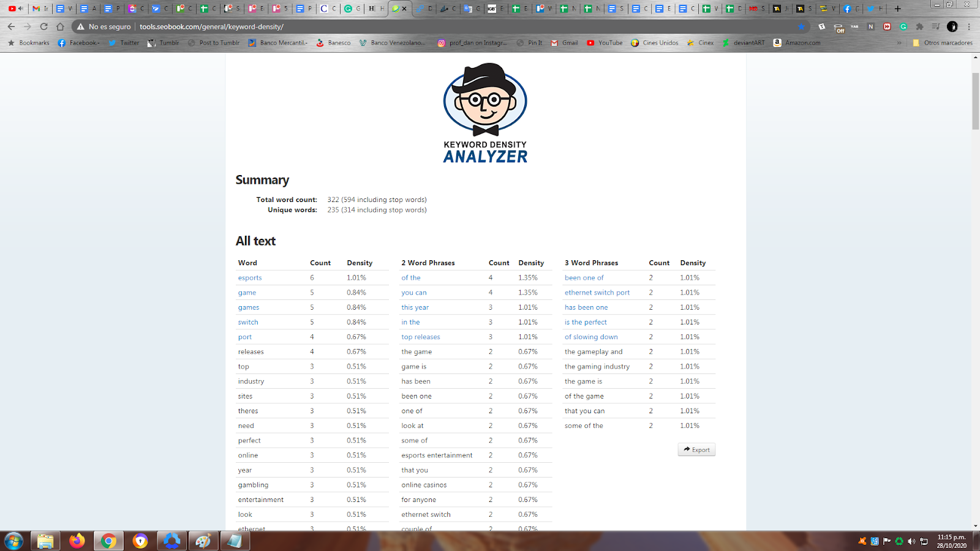980x551 pixels.
Task: Open the Facebook bookmark
Action: click(x=78, y=43)
